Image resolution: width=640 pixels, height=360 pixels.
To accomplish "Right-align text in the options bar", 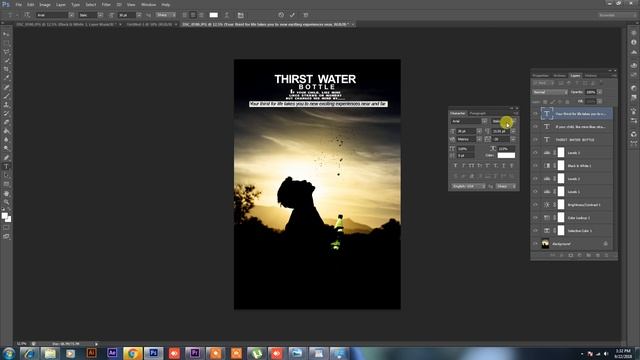I will pyautogui.click(x=201, y=15).
